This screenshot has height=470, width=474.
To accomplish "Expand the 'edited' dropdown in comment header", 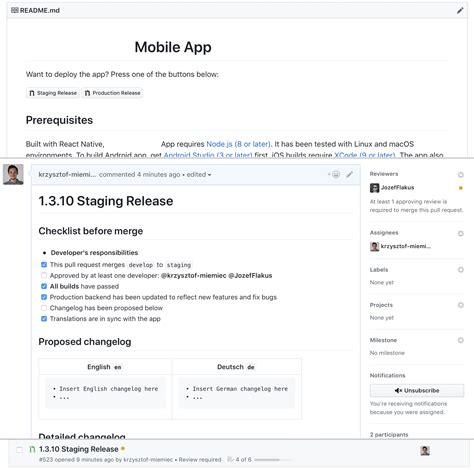I will click(199, 175).
